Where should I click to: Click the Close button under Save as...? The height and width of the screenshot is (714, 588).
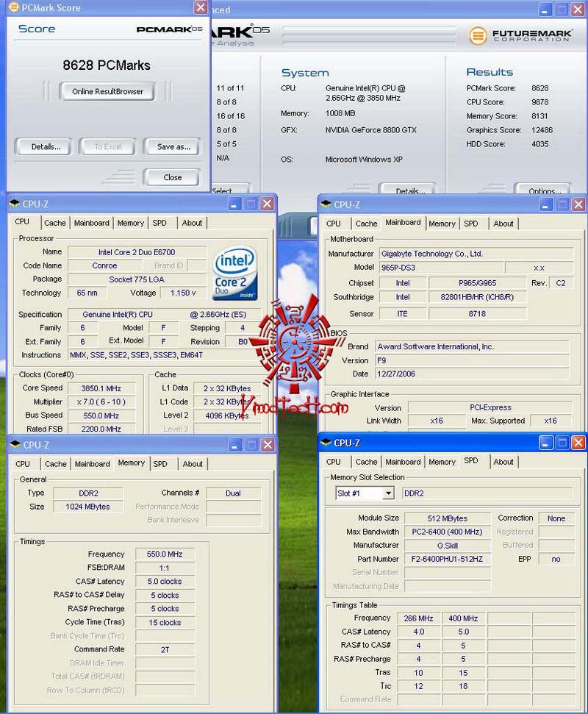point(172,177)
